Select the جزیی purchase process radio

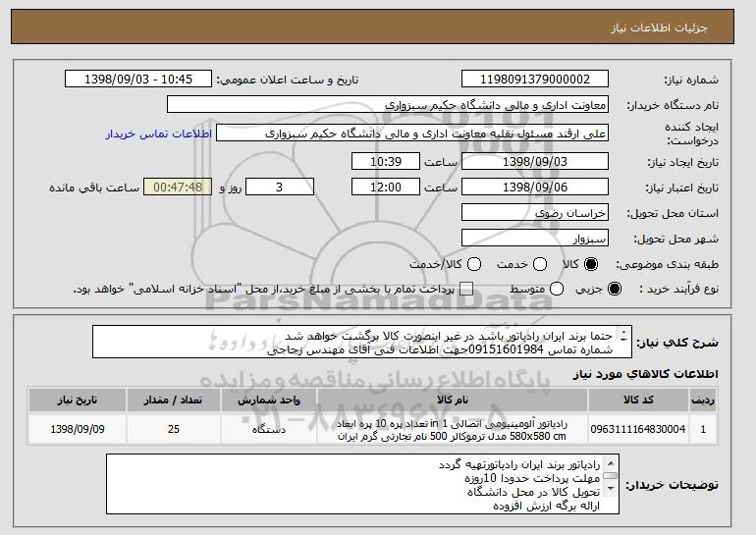point(615,289)
